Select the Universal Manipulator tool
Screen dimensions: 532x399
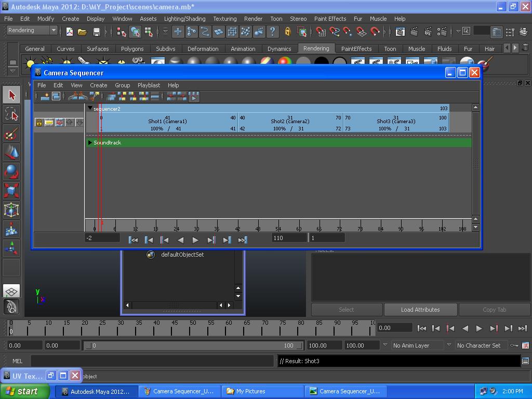click(11, 210)
